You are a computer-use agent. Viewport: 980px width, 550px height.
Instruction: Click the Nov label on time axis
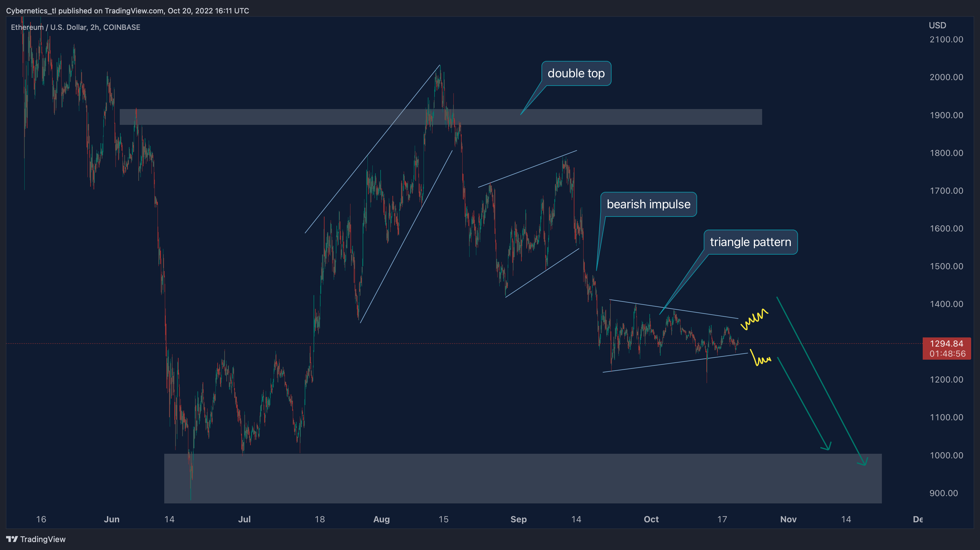pos(788,519)
